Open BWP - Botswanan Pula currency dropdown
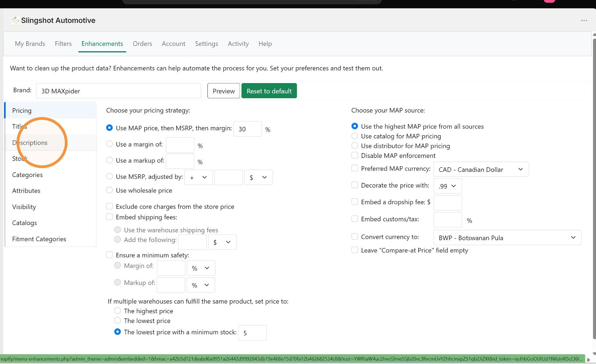 (x=508, y=238)
